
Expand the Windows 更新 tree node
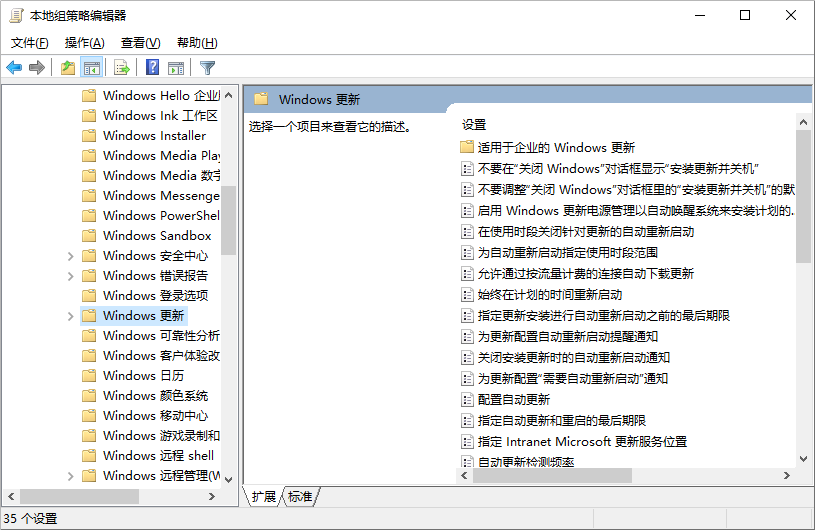point(71,316)
